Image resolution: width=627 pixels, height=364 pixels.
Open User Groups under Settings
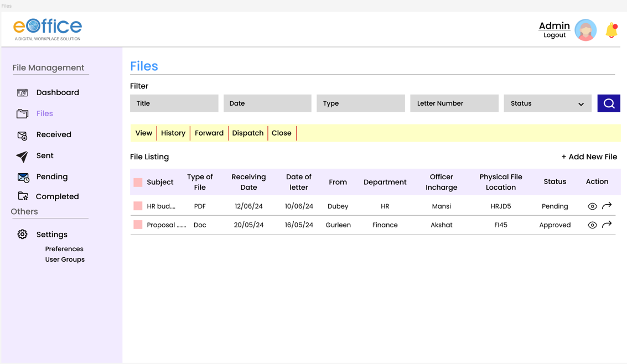[x=65, y=259]
